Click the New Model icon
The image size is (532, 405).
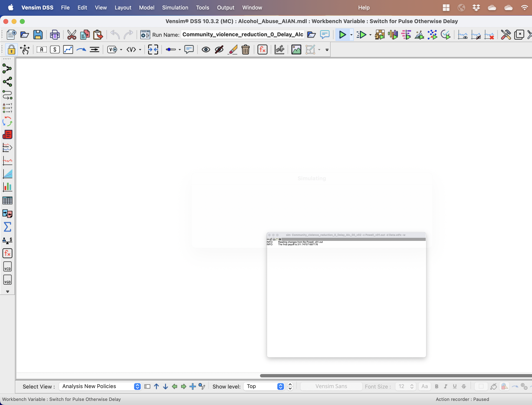coord(11,35)
